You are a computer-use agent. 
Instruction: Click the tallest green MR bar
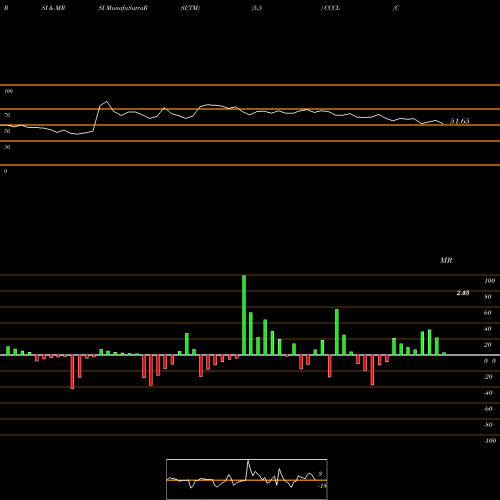click(x=244, y=315)
